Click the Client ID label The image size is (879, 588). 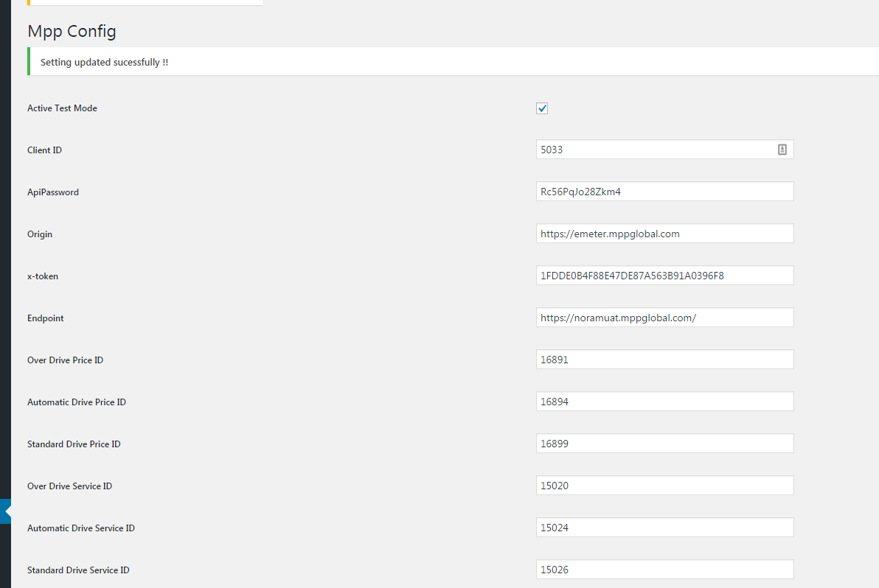pyautogui.click(x=45, y=150)
